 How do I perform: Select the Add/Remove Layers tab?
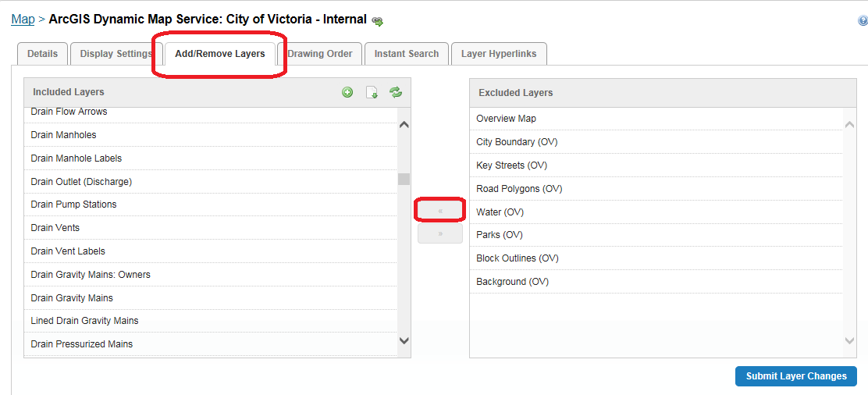[220, 54]
